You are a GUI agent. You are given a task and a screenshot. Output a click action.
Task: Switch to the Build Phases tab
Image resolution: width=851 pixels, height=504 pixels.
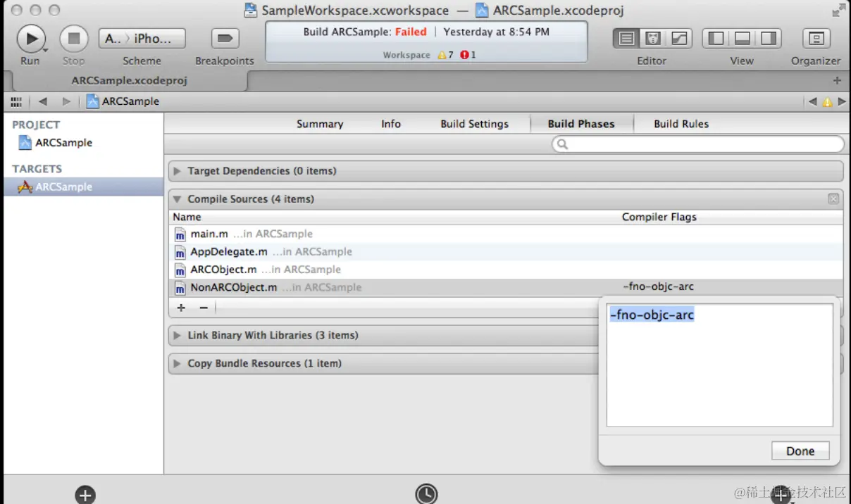click(x=581, y=124)
